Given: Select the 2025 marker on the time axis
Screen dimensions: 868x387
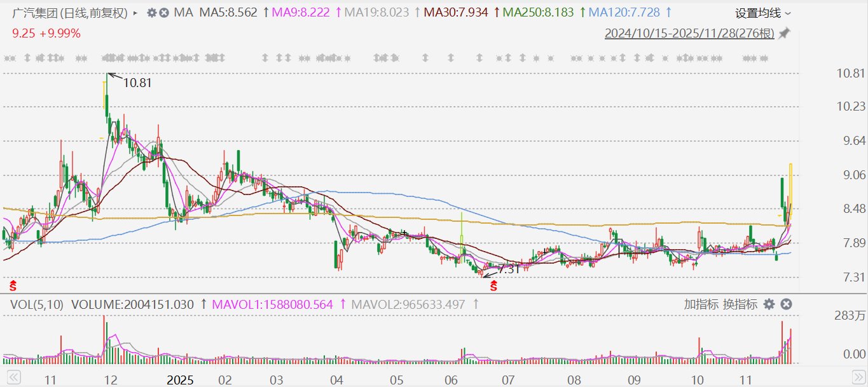Looking at the screenshot, I should point(179,381).
